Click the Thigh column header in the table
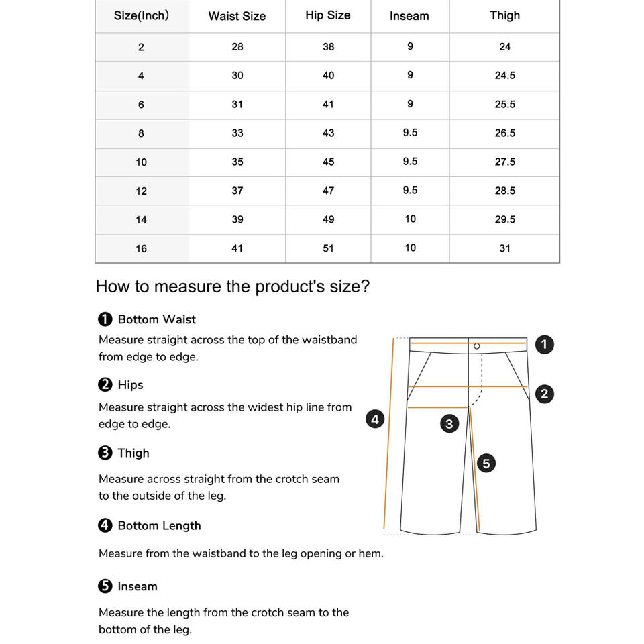Image resolution: width=644 pixels, height=644 pixels. pyautogui.click(x=504, y=15)
